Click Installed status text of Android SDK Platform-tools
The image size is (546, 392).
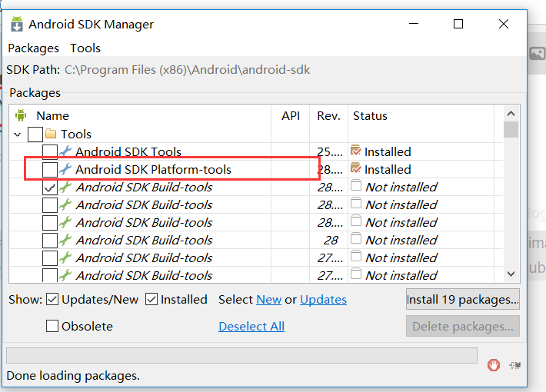click(x=388, y=170)
